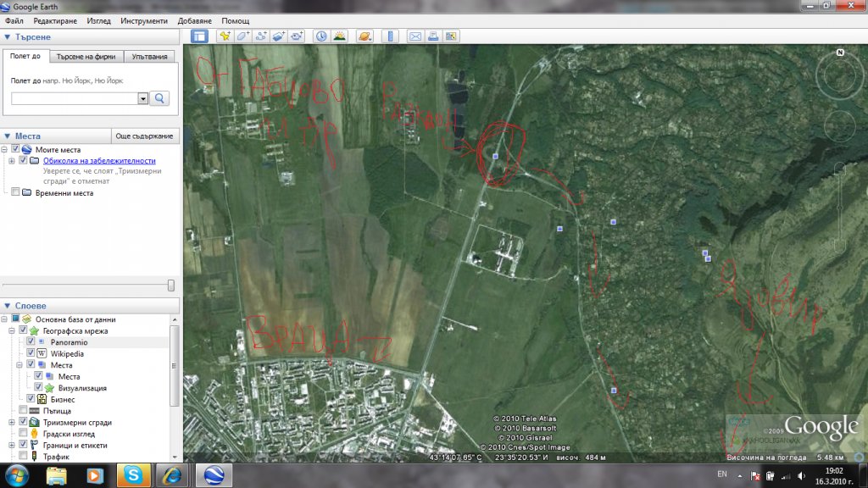Uncheck the Wikipedia layer
Viewport: 868px width, 488px height.
(x=31, y=353)
